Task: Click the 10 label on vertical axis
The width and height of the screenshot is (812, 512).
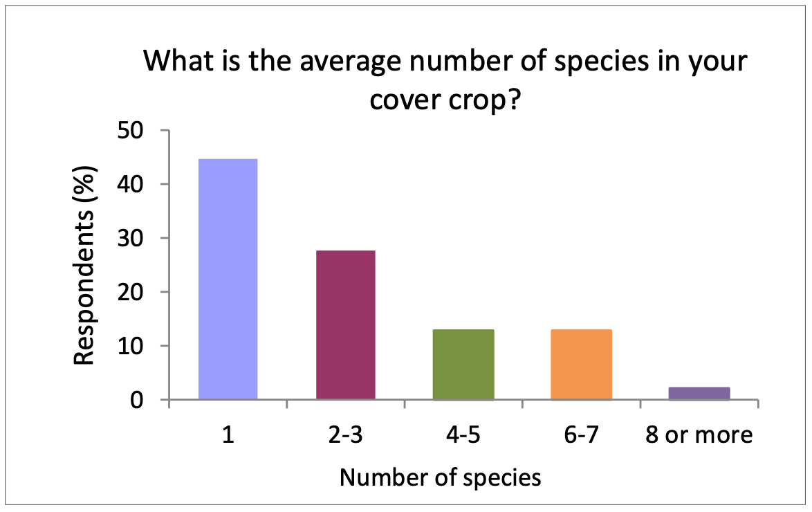Action: (x=129, y=346)
